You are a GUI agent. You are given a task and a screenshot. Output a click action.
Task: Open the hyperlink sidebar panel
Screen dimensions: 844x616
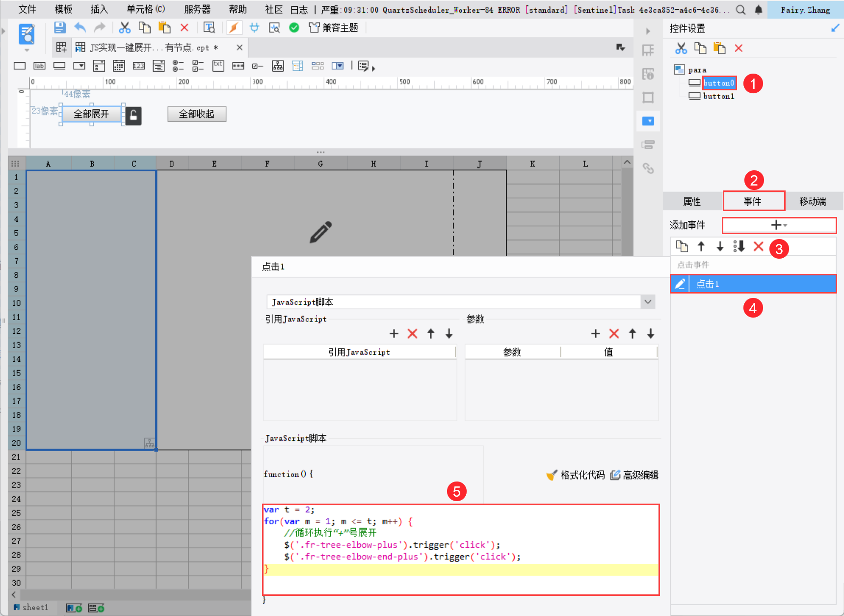[x=648, y=168]
